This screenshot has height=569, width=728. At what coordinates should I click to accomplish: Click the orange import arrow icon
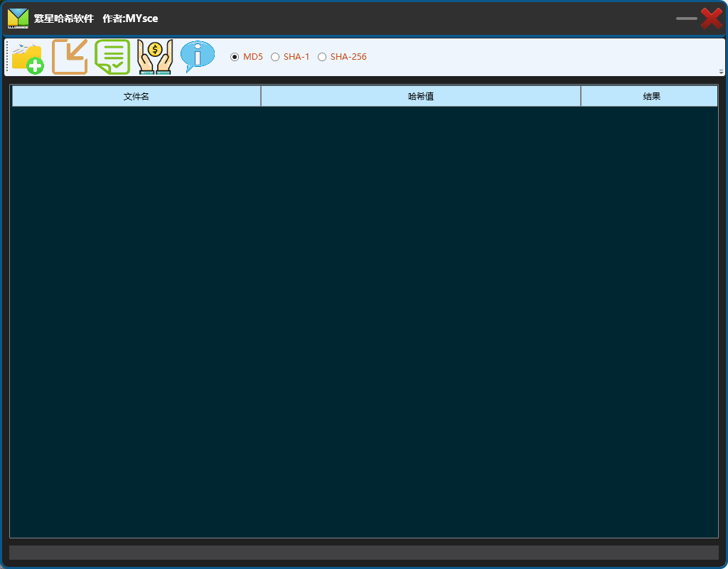[70, 57]
